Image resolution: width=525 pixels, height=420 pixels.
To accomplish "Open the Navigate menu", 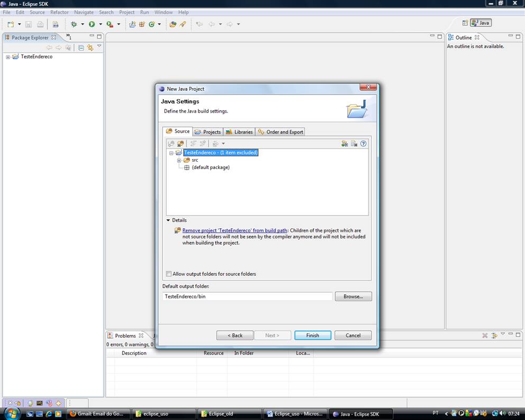I will tap(84, 12).
